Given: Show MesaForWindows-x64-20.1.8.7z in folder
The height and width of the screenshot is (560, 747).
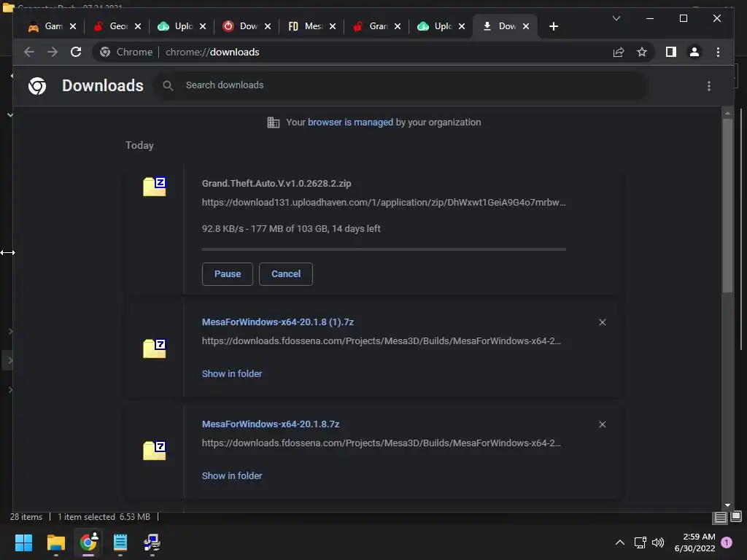Looking at the screenshot, I should coord(232,475).
